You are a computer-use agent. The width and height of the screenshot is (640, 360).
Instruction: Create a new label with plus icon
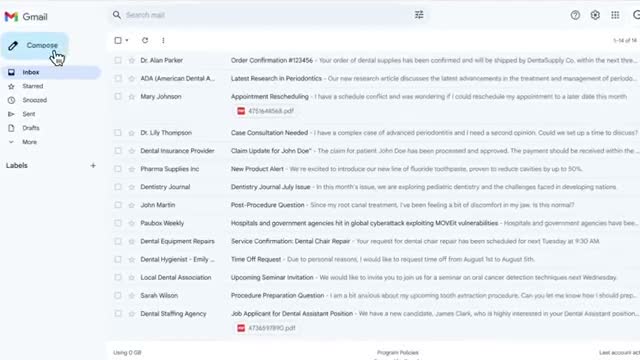(x=93, y=165)
